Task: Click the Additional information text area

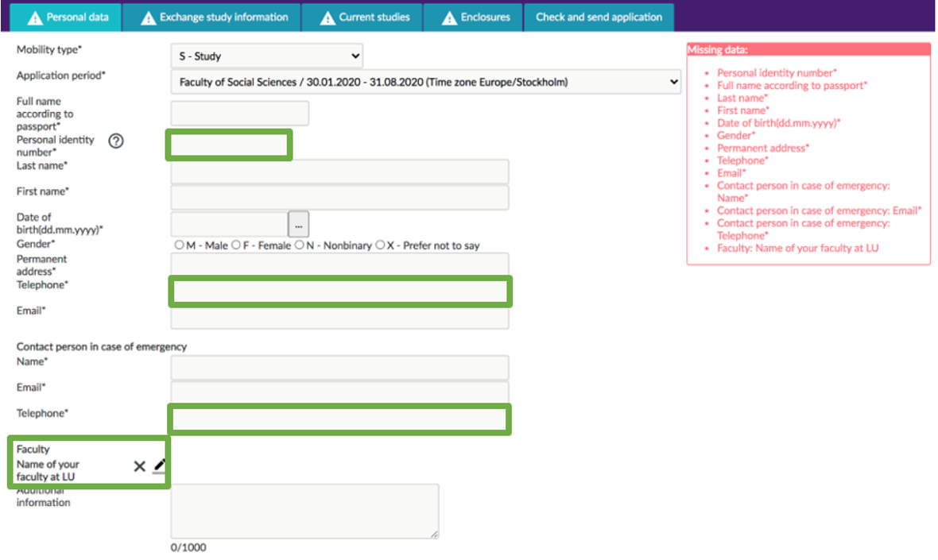Action: 304,511
